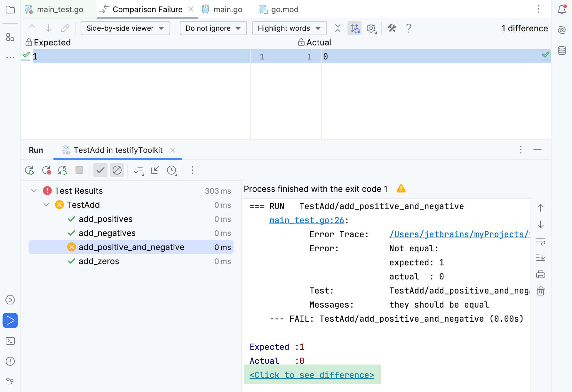Image resolution: width=572 pixels, height=392 pixels.
Task: Toggle synchronize scrolling in diff viewer
Action: [x=354, y=28]
